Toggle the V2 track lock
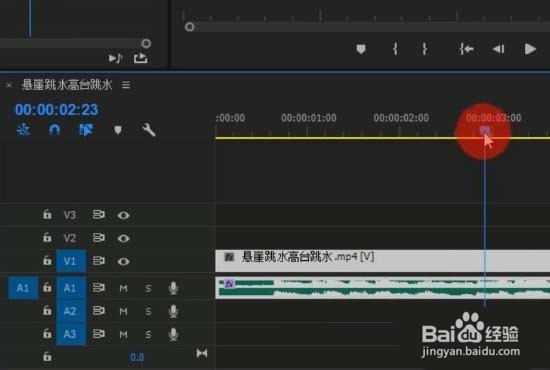 (x=47, y=237)
